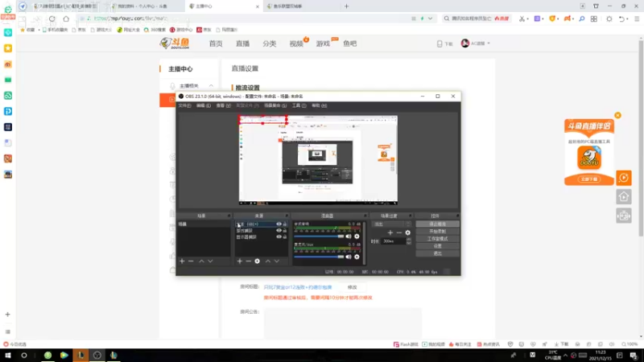Expand the user account dropdown on Douyu
This screenshot has width=644, height=362.
coord(489,43)
